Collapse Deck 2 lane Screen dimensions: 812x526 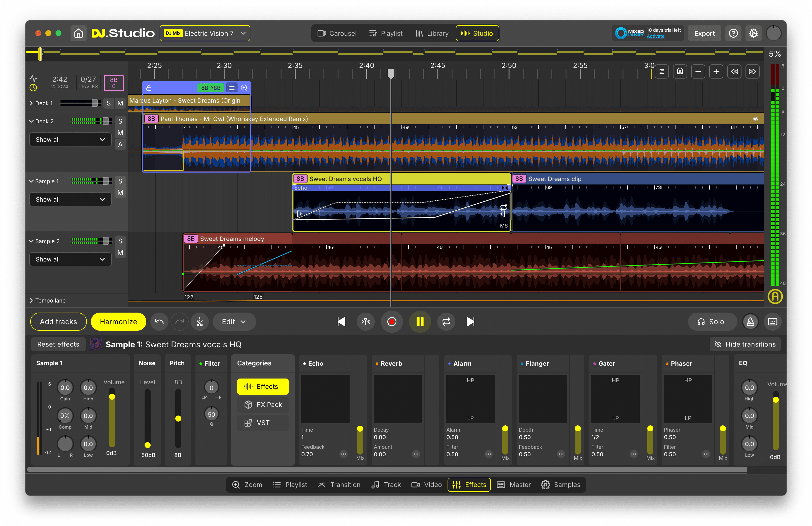point(31,121)
